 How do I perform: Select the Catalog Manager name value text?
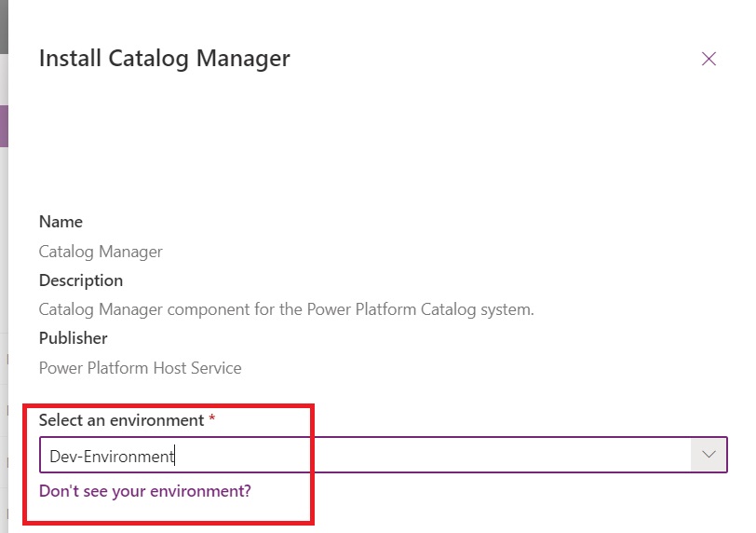pos(101,252)
